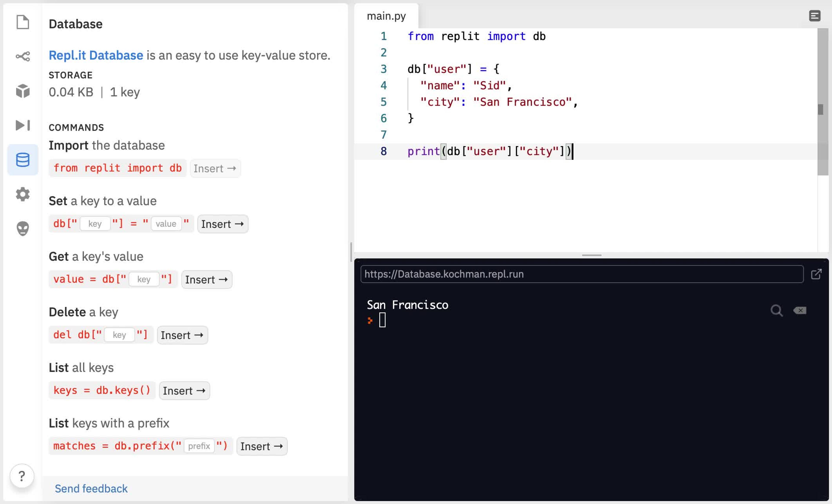Open the Packages cube icon
832x504 pixels.
(x=23, y=91)
